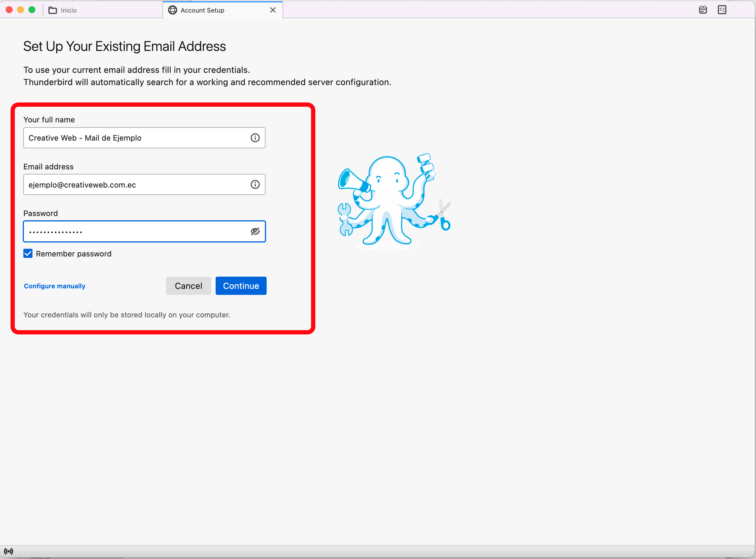Switch to the Inicio tab

click(x=103, y=10)
